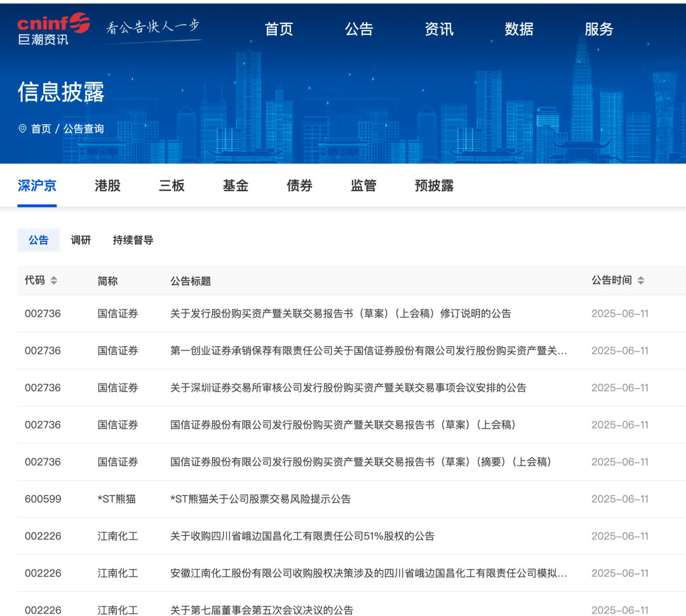Click *ST熊猫 in the 简称 column

tap(116, 499)
